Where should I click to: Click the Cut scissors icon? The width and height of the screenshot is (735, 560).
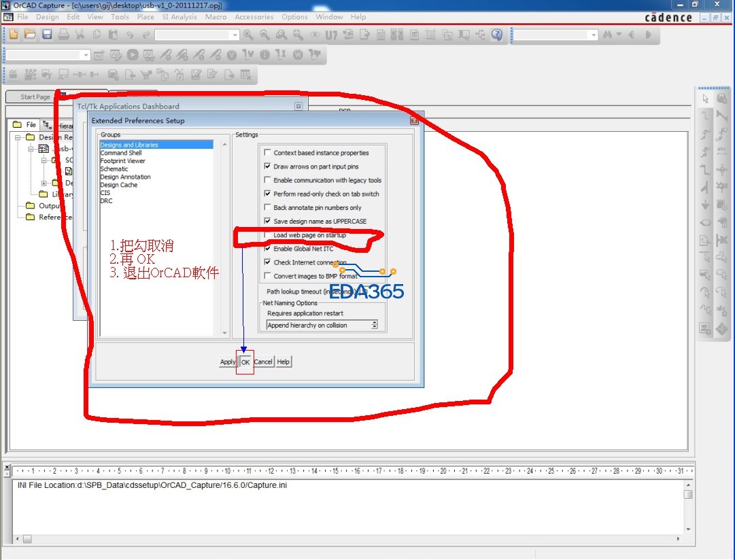point(80,34)
